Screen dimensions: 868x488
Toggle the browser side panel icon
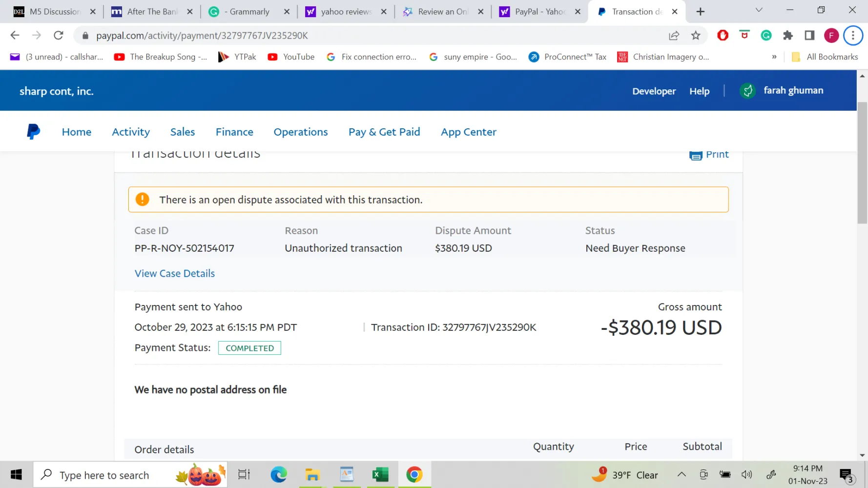click(x=809, y=35)
